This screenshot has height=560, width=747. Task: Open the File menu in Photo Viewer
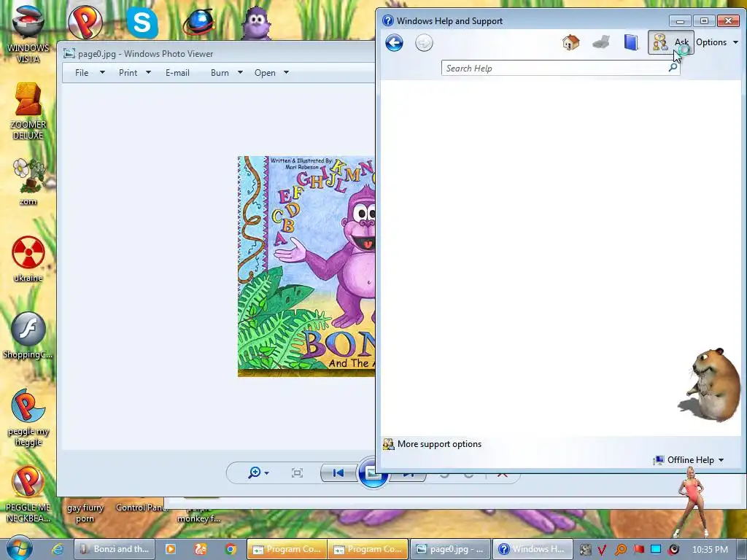coord(82,73)
